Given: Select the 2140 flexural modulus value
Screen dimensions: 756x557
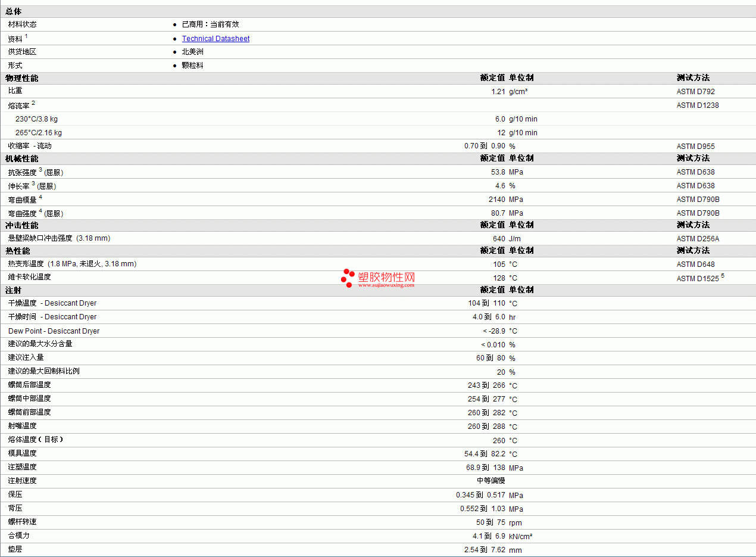Looking at the screenshot, I should click(497, 200).
